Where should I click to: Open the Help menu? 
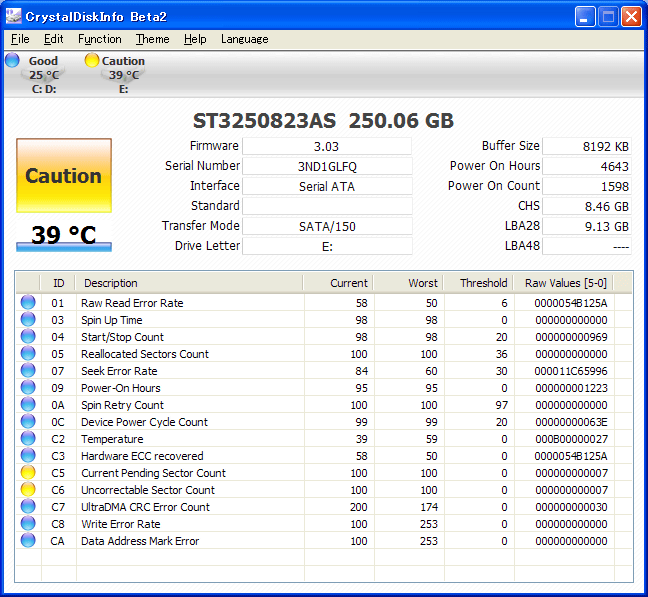(x=195, y=39)
